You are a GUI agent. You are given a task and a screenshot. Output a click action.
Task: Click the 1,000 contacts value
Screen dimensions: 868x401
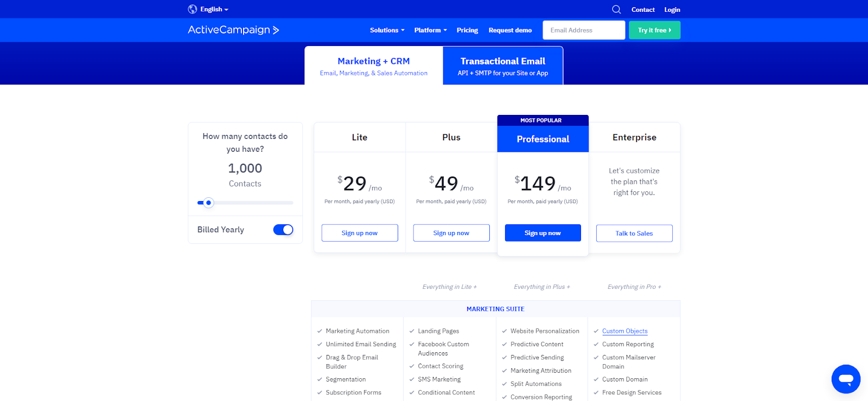pyautogui.click(x=245, y=169)
